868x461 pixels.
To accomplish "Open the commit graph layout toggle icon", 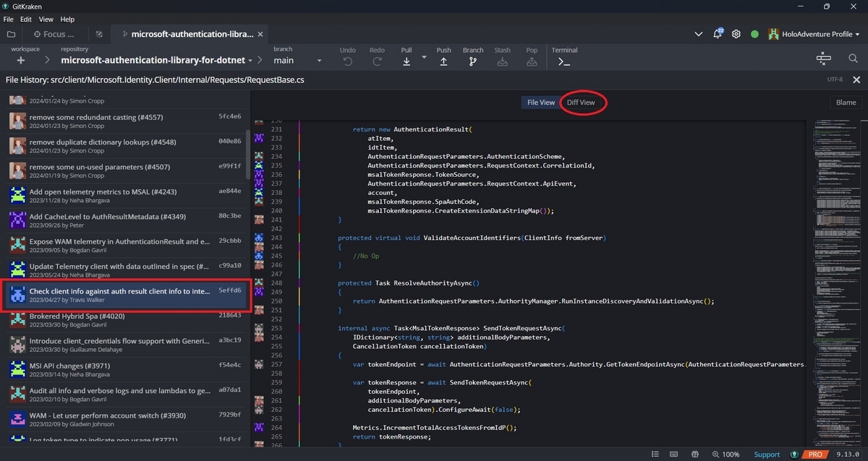I will click(x=824, y=59).
